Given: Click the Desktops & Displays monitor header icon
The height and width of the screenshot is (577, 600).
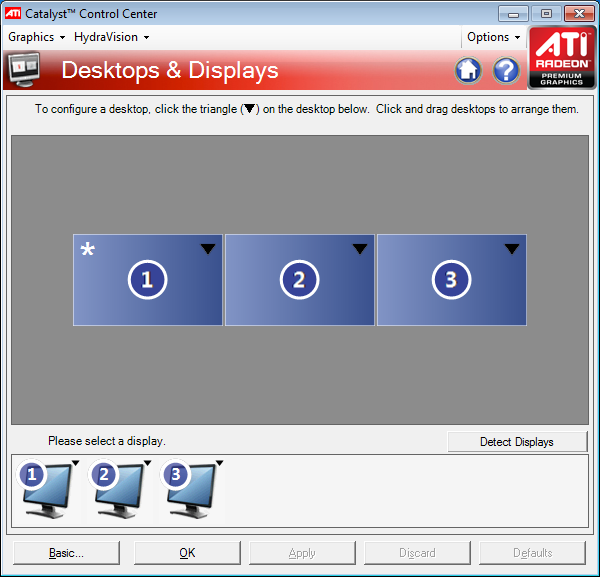Looking at the screenshot, I should click(x=25, y=70).
